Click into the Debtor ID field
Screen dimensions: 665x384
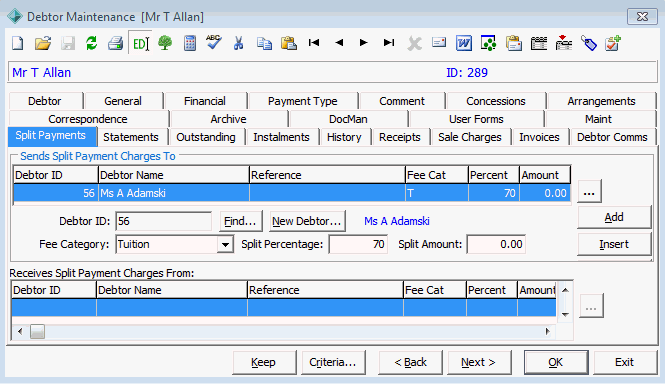[163, 221]
